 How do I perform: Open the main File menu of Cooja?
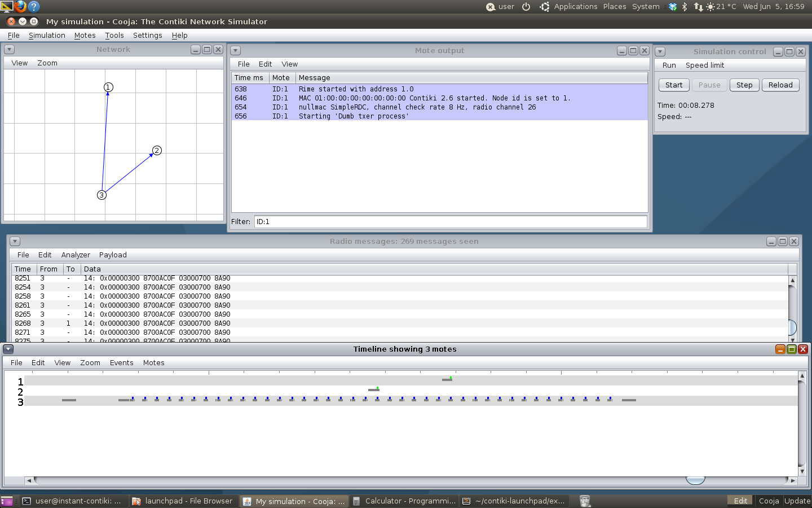[x=14, y=35]
